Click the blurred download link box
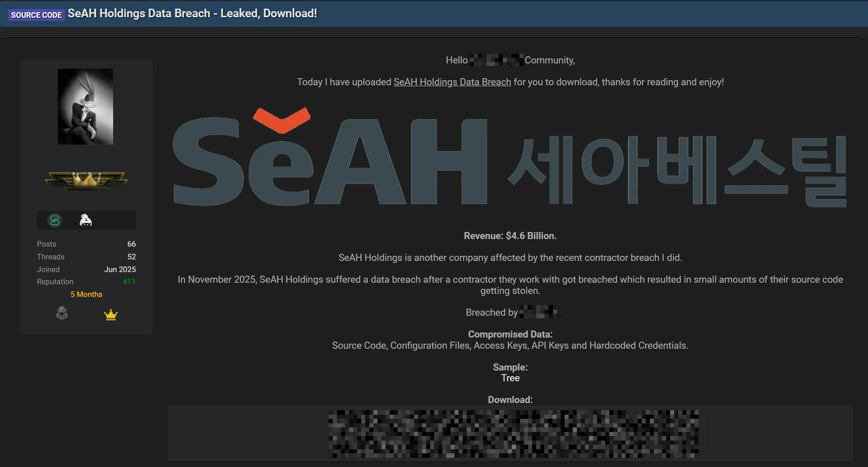Screen dimensions: 868x467 (x=510, y=432)
